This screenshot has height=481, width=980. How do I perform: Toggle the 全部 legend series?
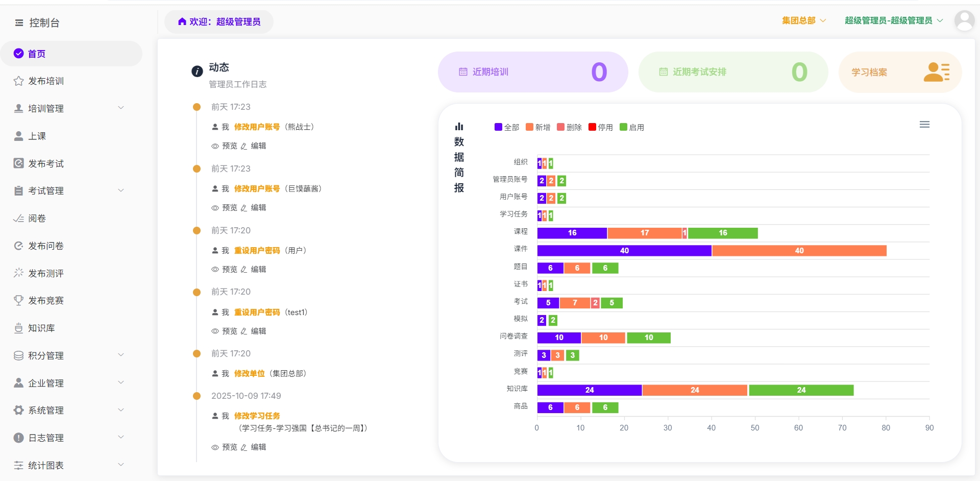pos(506,127)
